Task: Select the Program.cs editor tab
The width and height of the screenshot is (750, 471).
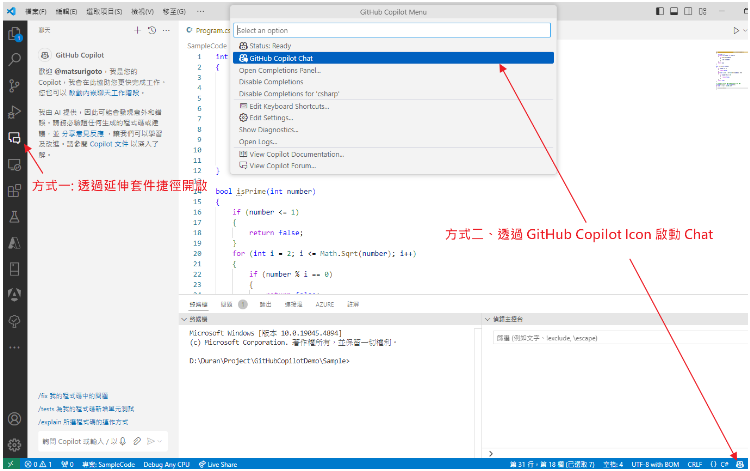Action: coord(209,30)
